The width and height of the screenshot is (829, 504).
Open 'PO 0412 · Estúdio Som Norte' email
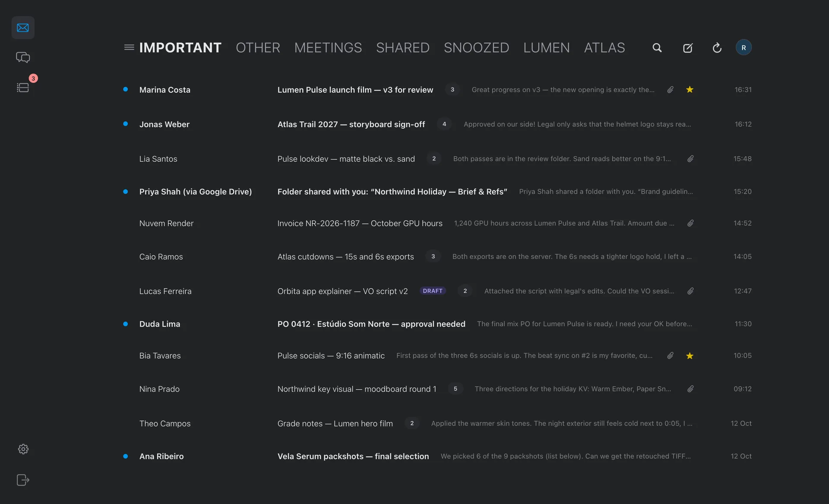[x=437, y=324]
